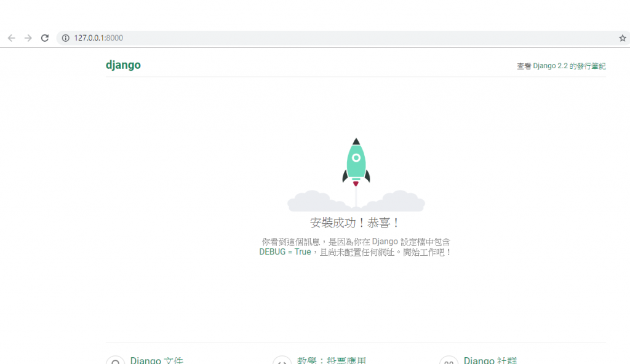This screenshot has height=364, width=630.
Task: Click the code icon beside 教學：投票應用
Action: pos(282,360)
